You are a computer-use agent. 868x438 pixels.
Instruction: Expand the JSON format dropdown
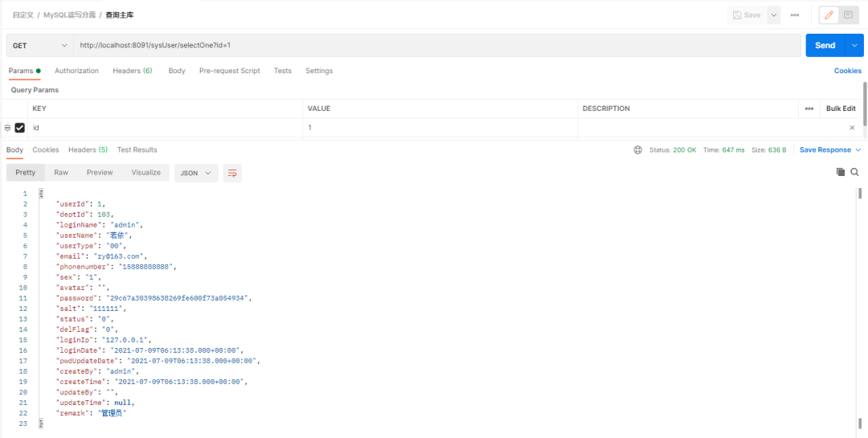pyautogui.click(x=196, y=173)
